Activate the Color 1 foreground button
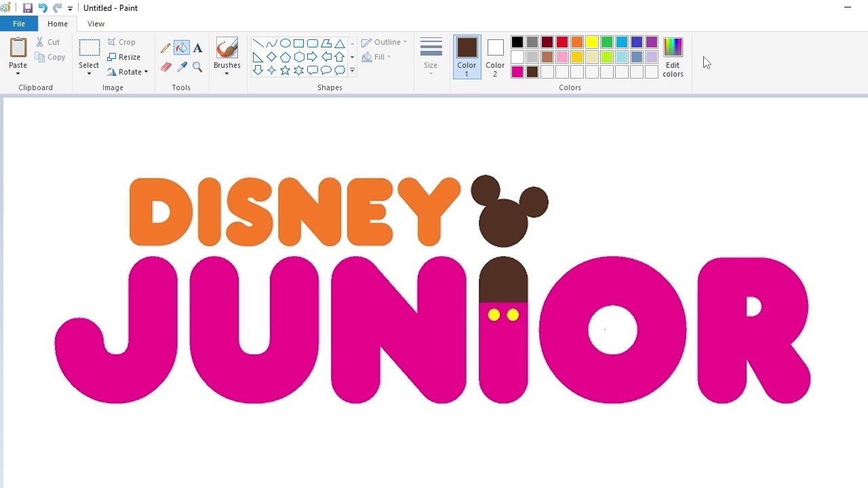 (x=467, y=57)
